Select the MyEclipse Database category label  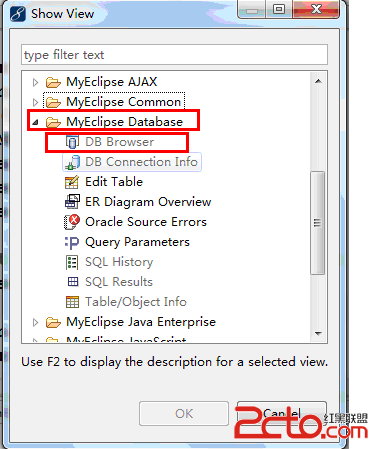point(124,122)
